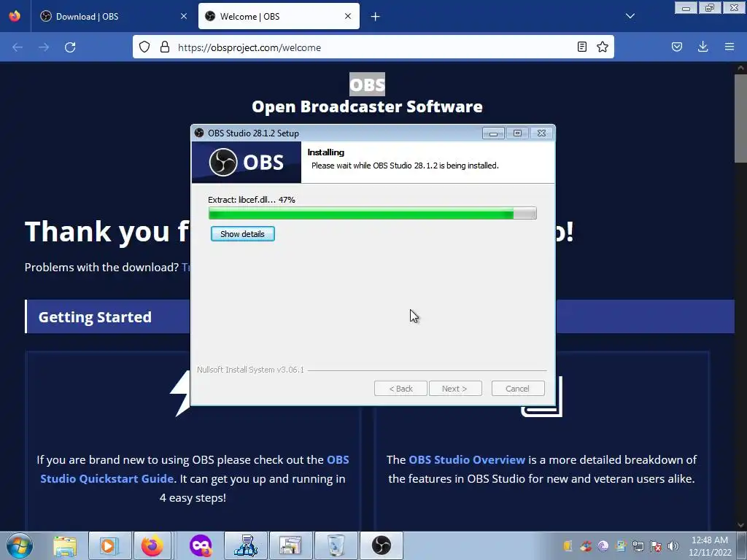Bookmark this page with the star
This screenshot has width=747, height=560.
(x=603, y=47)
